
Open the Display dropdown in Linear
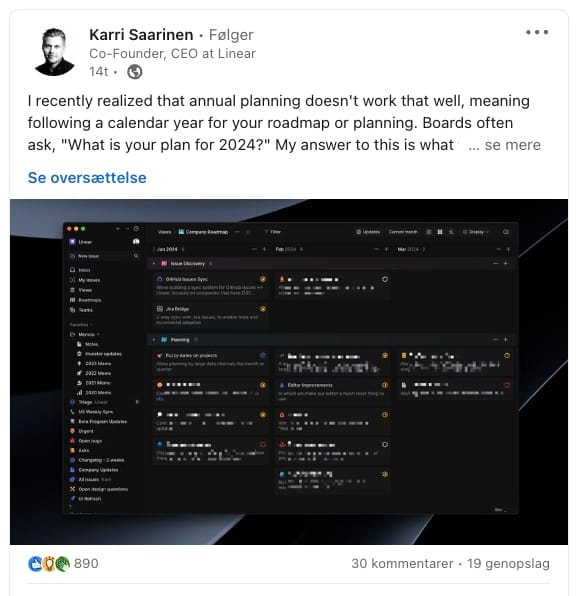pos(475,231)
